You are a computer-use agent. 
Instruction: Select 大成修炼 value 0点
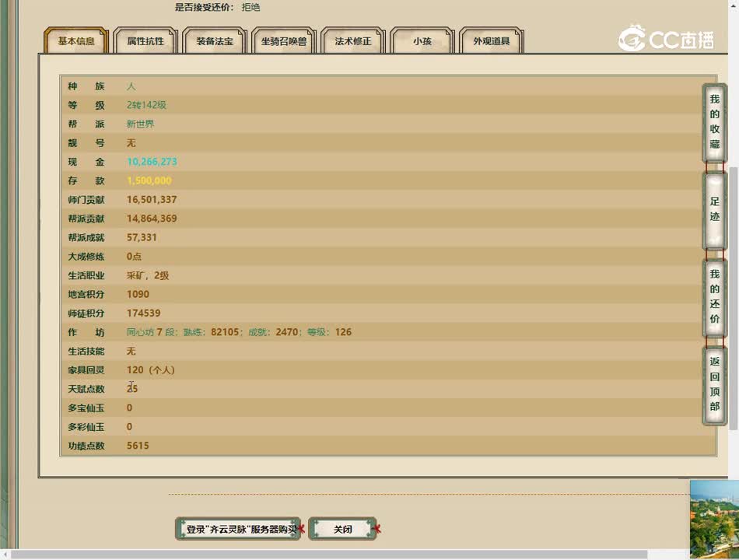tap(134, 256)
